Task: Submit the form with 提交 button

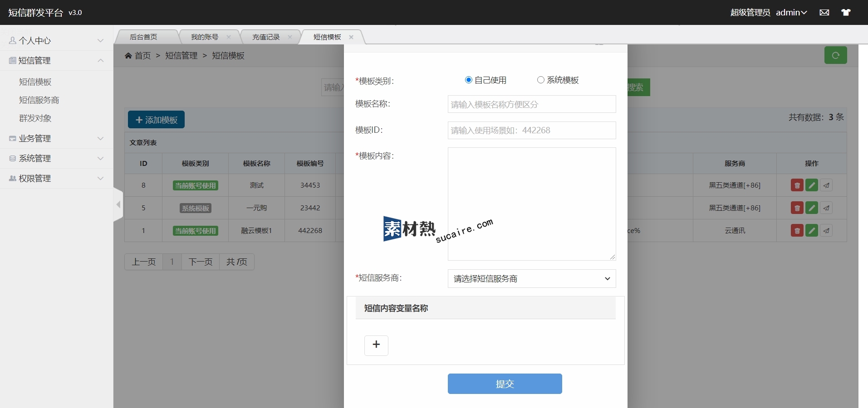Action: tap(505, 384)
